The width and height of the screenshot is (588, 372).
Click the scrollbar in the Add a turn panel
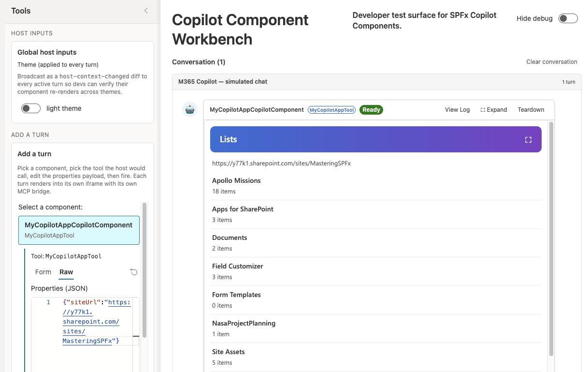(144, 271)
